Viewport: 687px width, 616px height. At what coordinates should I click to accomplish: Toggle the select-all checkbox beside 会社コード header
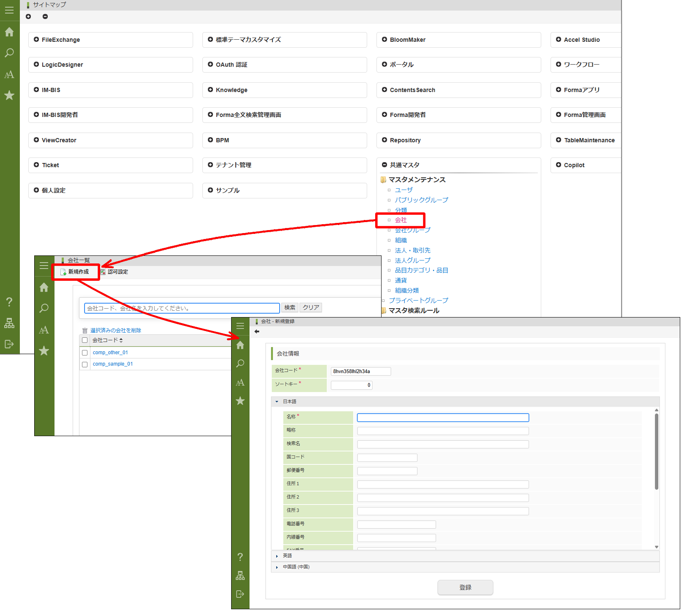click(x=85, y=340)
